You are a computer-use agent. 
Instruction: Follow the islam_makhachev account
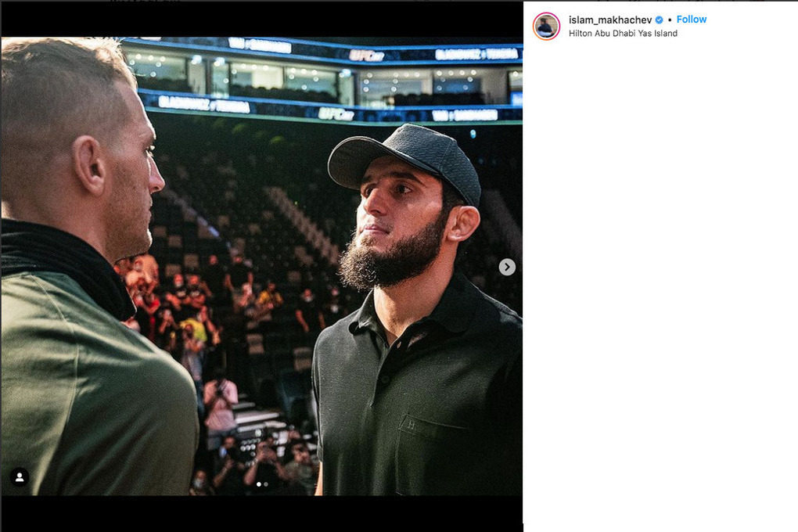coord(692,20)
